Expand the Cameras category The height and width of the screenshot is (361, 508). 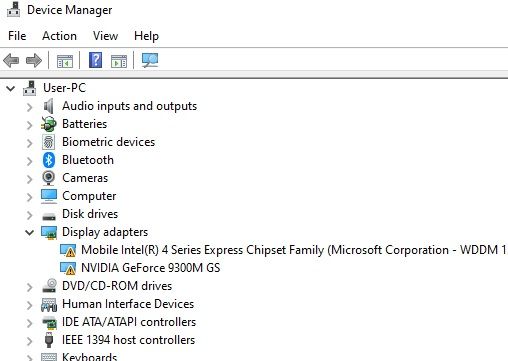point(30,179)
